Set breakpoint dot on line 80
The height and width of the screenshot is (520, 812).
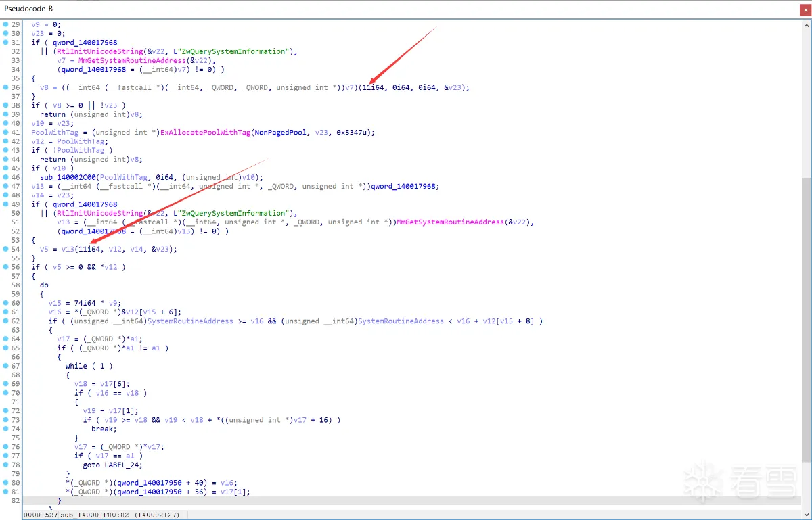(6, 482)
